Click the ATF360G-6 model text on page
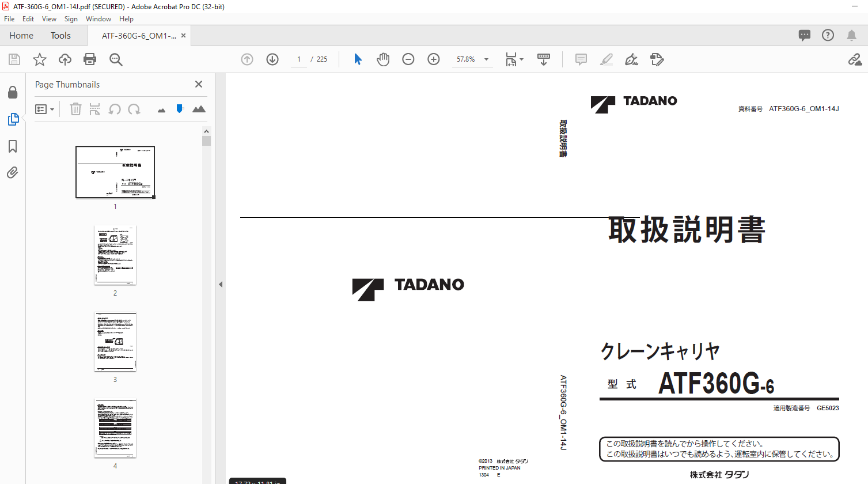The height and width of the screenshot is (484, 868). point(717,383)
